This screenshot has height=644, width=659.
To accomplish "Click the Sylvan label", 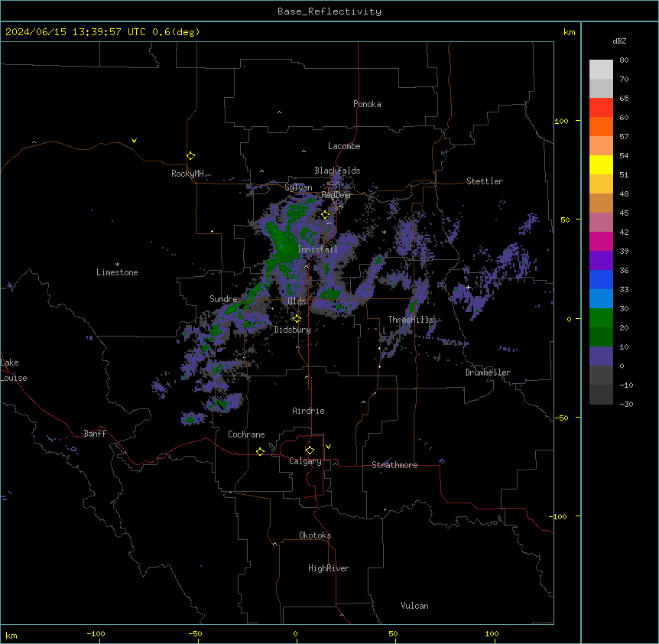I will coord(298,187).
